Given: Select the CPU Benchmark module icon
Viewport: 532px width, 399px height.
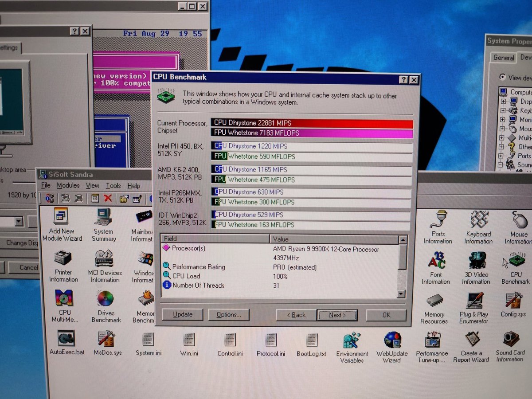Looking at the screenshot, I should coord(516,268).
